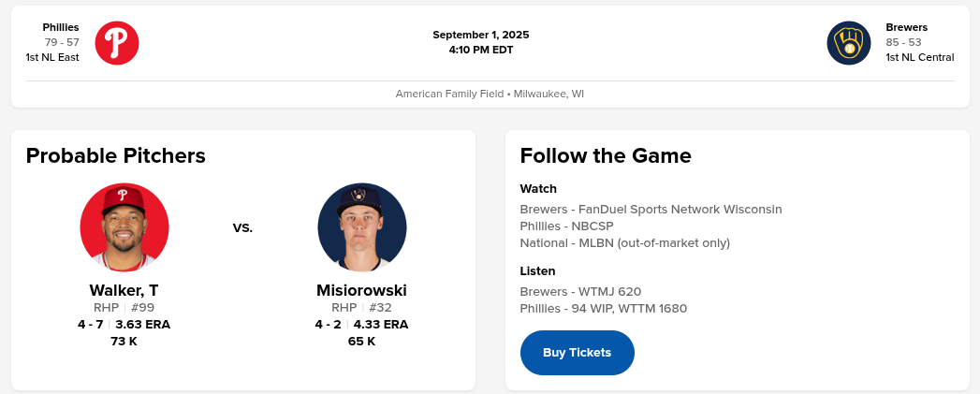Screen dimensions: 980x394
Task: Click the American Family Field venue text
Action: click(490, 94)
